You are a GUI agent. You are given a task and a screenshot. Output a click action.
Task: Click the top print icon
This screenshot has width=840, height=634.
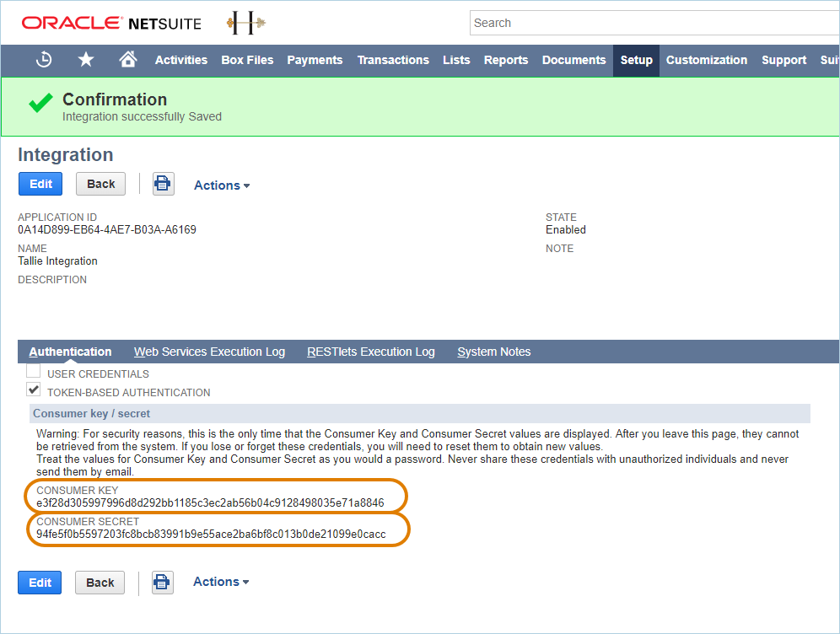click(x=163, y=184)
